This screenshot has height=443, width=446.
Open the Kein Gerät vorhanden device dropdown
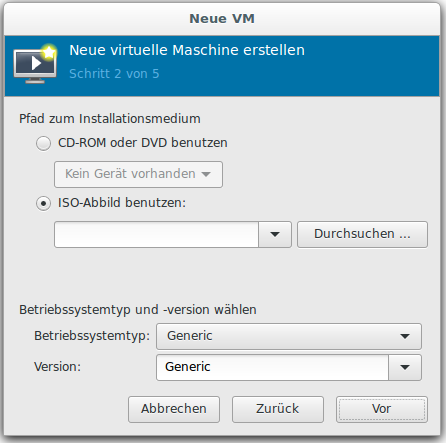pos(138,174)
